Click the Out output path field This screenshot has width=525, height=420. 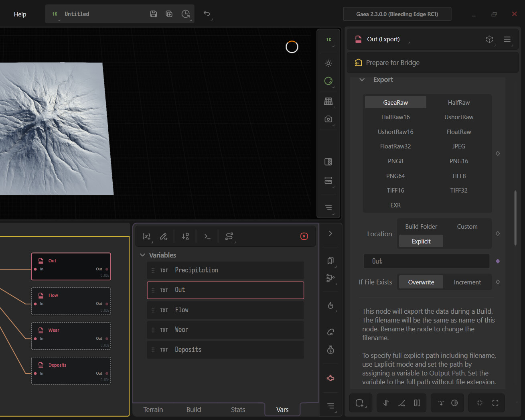427,261
